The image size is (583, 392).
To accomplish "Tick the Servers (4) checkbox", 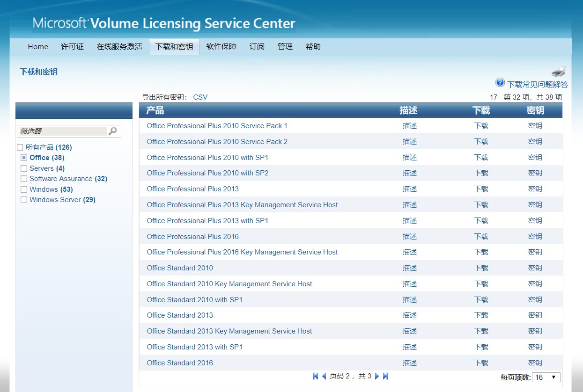I will 24,168.
